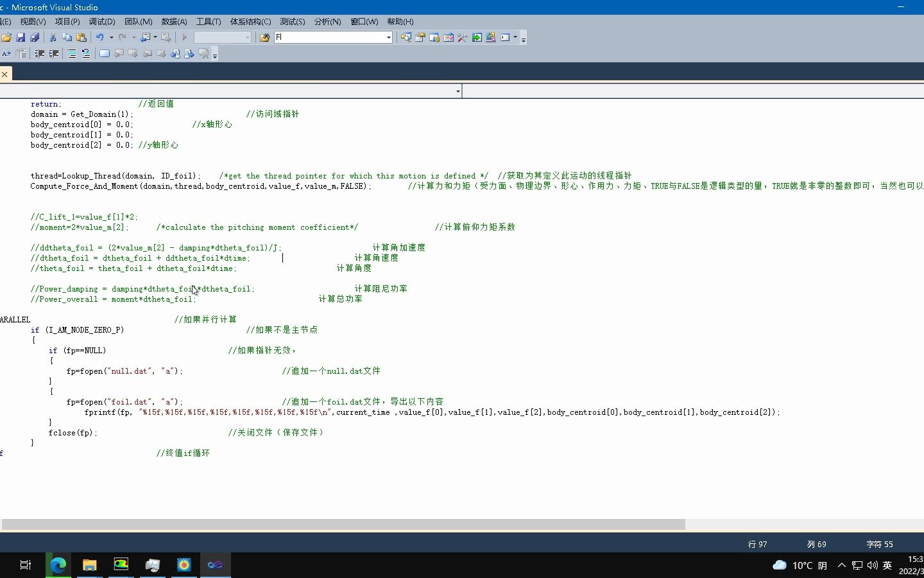Click the Paste clipboard icon
Screen dimensions: 924x578
(x=81, y=37)
